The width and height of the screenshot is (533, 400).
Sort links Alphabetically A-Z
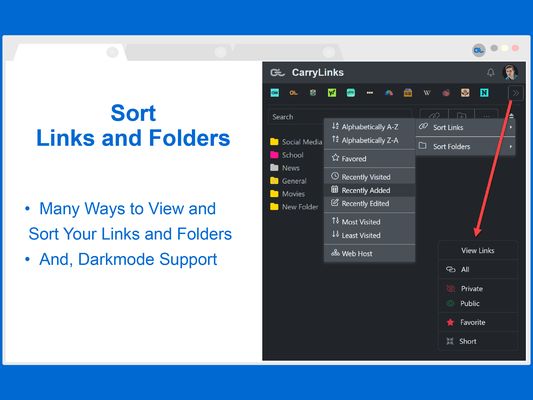tap(369, 127)
